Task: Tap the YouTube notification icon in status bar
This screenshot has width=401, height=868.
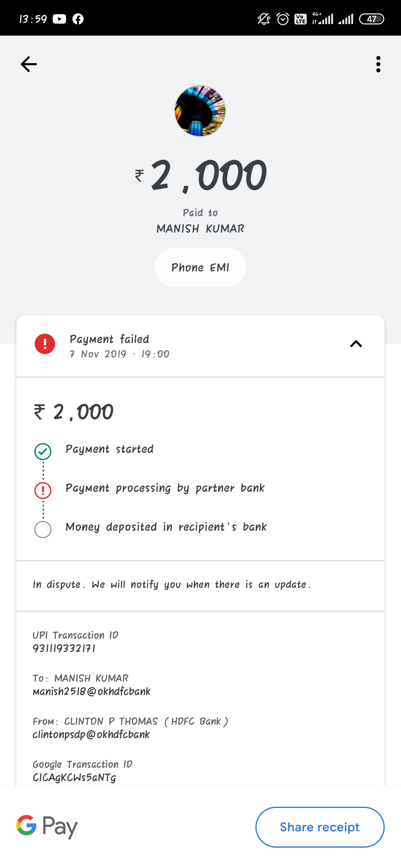Action: click(59, 19)
